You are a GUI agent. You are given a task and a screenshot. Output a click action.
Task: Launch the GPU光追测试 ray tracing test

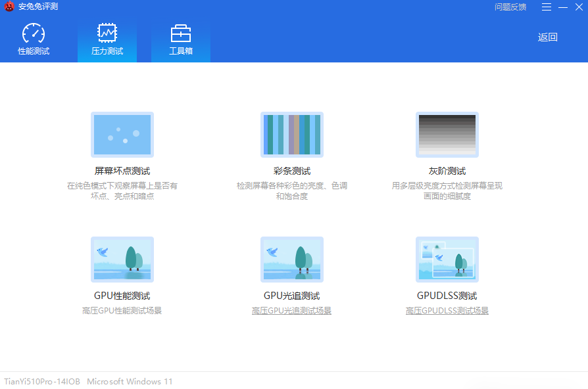coord(292,259)
